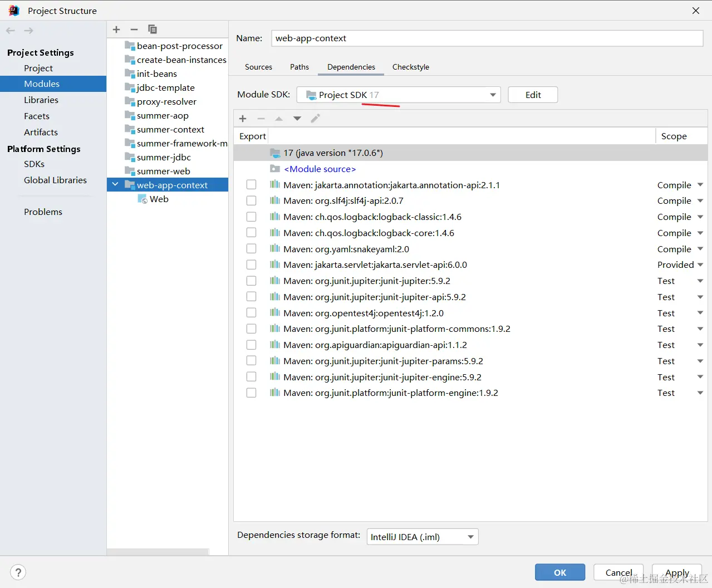712x588 pixels.
Task: Click the summer-web module folder icon
Action: (130, 171)
